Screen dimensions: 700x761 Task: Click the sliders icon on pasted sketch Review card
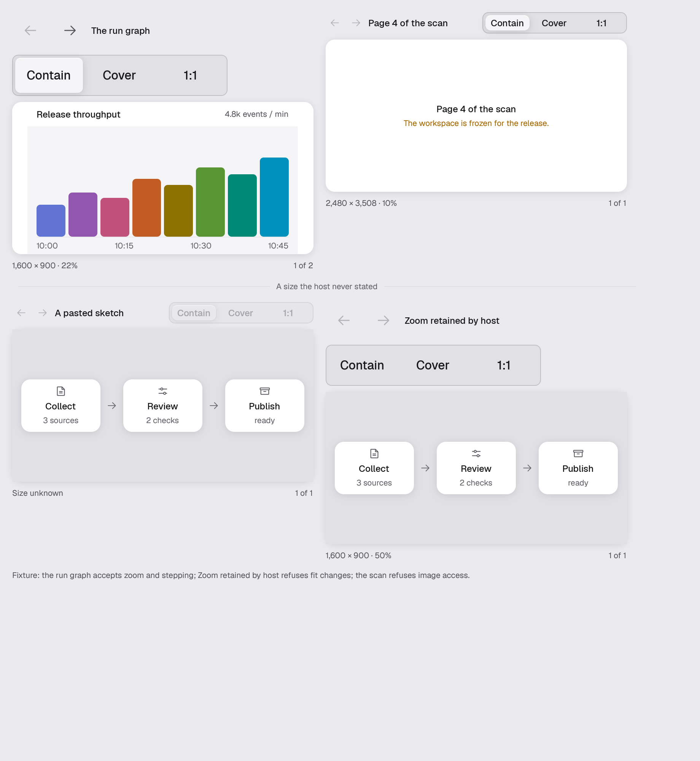pyautogui.click(x=163, y=391)
